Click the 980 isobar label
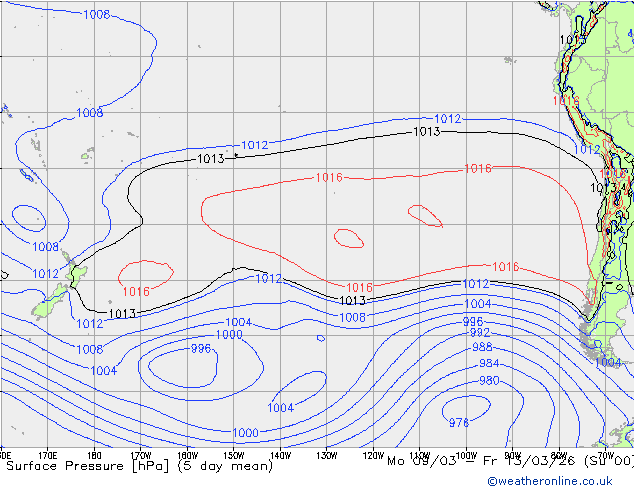 click(489, 380)
